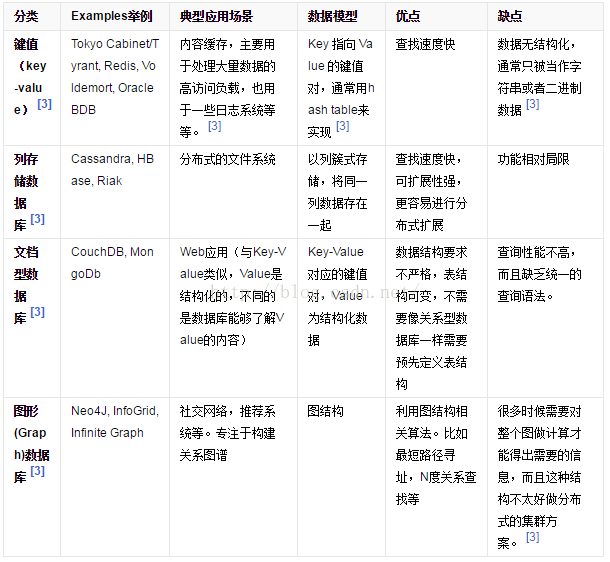Click the 功能相对局限 cell
This screenshot has width=610, height=562.
pos(545,192)
